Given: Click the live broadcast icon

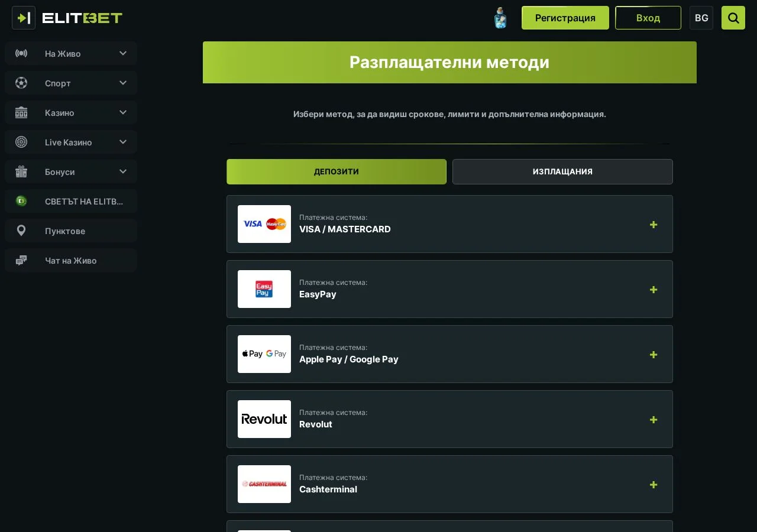Looking at the screenshot, I should tap(21, 53).
